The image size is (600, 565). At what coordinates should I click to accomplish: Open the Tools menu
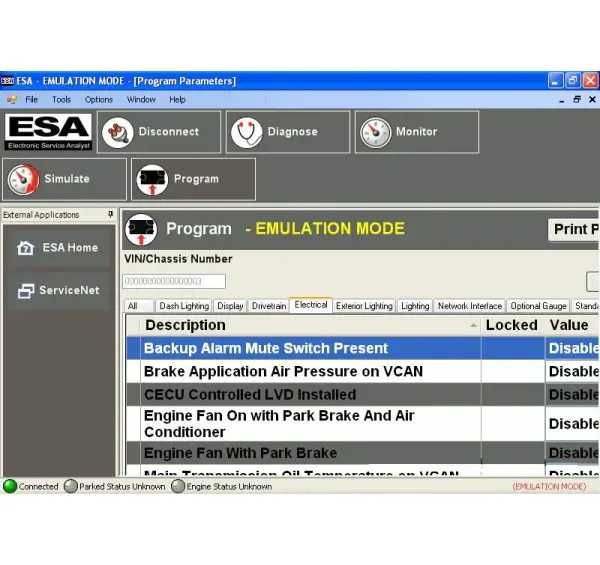pyautogui.click(x=61, y=99)
